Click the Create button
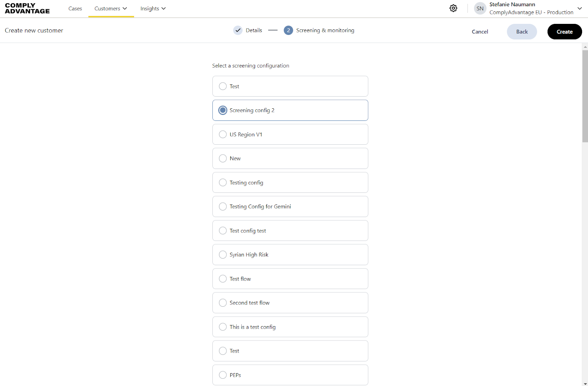The width and height of the screenshot is (588, 386). point(564,32)
